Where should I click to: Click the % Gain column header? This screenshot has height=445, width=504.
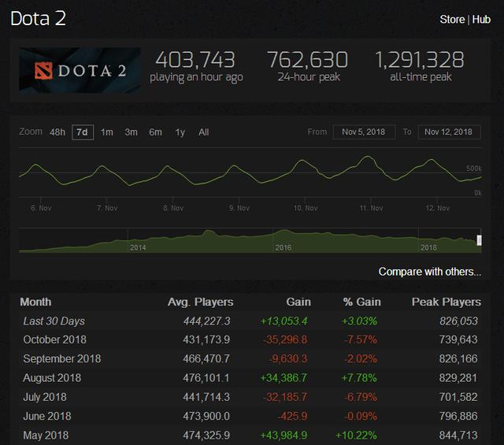362,302
